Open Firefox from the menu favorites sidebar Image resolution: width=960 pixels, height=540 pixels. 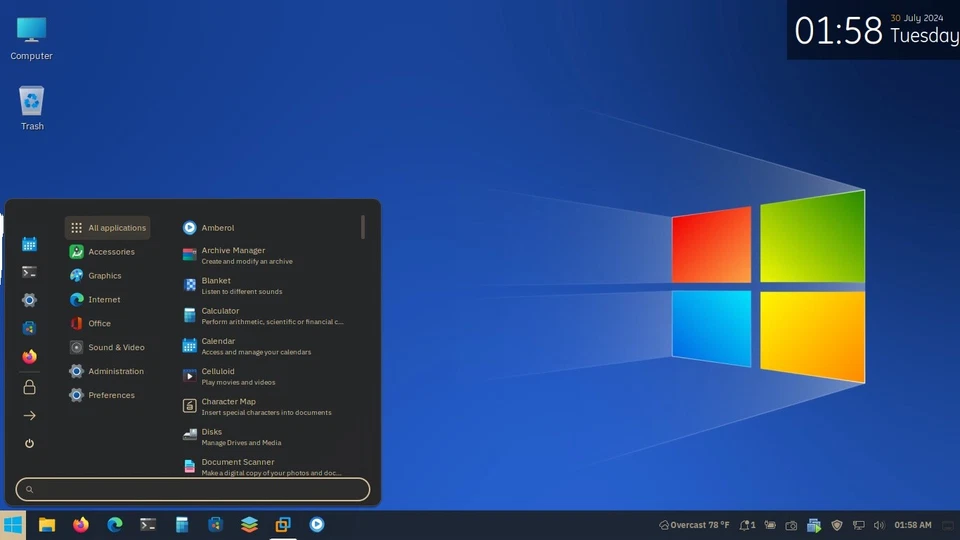(x=29, y=356)
